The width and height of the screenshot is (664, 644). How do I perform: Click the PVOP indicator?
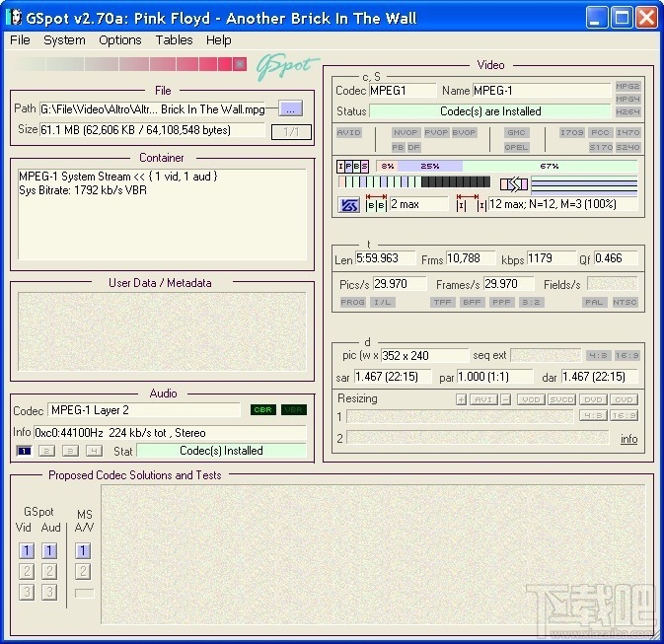(437, 133)
